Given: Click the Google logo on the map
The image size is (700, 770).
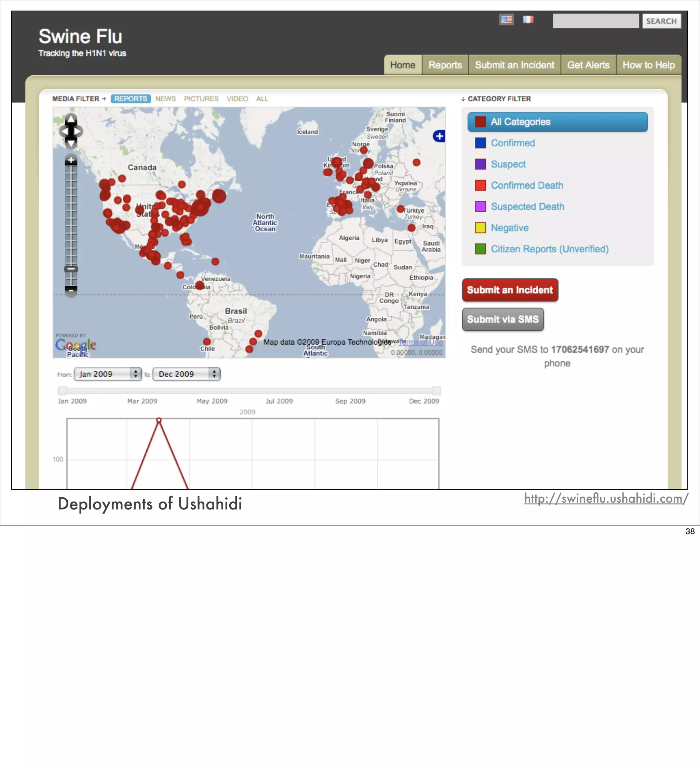Looking at the screenshot, I should coord(76,345).
